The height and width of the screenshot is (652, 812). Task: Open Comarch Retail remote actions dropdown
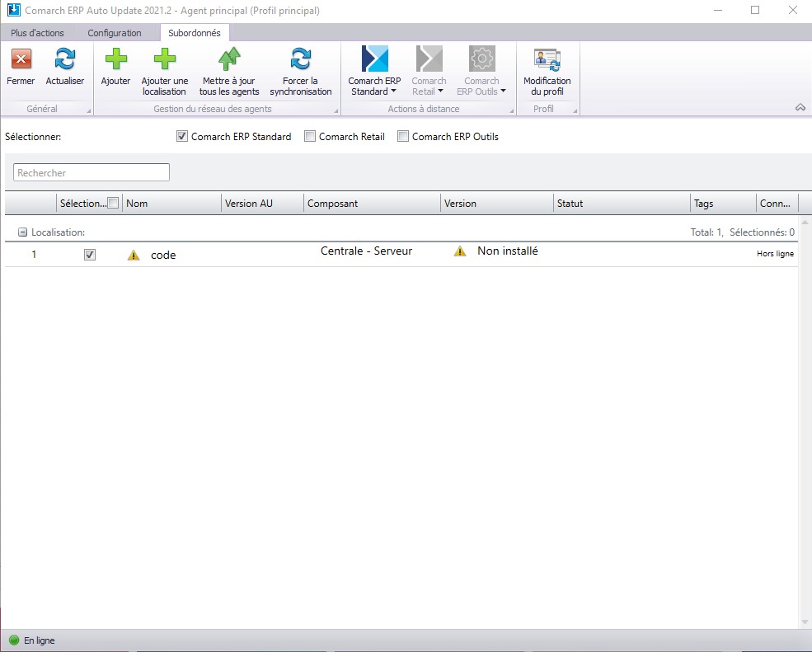429,72
